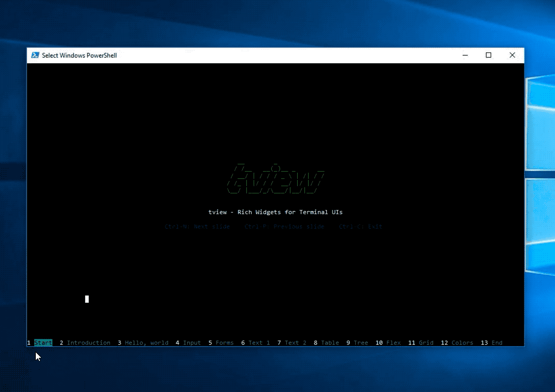This screenshot has width=555, height=392.
Task: Click the 'Select Windows PowerShell' window title
Action: point(79,55)
